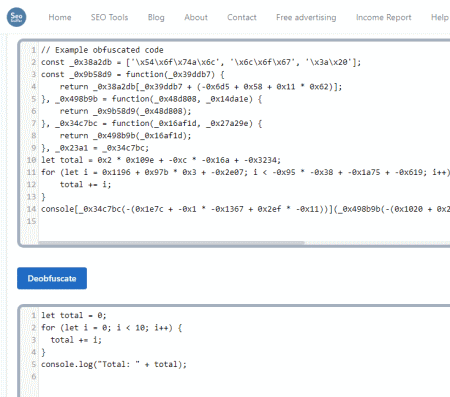Image resolution: width=450 pixels, height=397 pixels.
Task: Open the Free advertising menu item
Action: click(306, 17)
